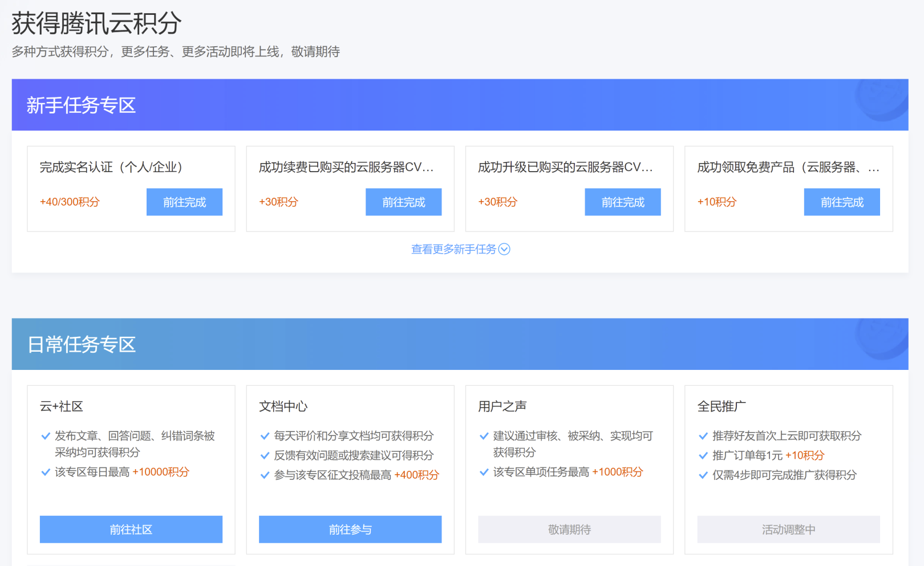The height and width of the screenshot is (566, 924).
Task: Open 前往社区 button in 云+社区 card
Action: (x=131, y=530)
